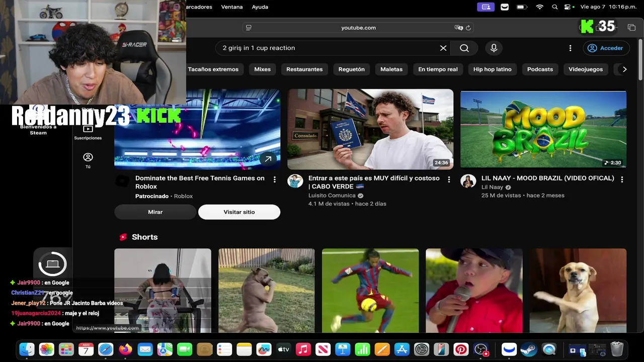Click the Luisito Comunica channel avatar

pos(295,182)
